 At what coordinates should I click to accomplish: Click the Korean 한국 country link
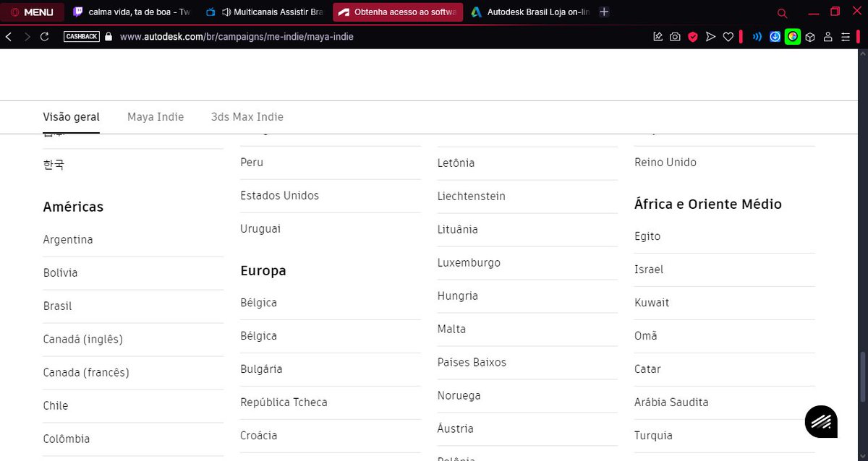coord(54,165)
